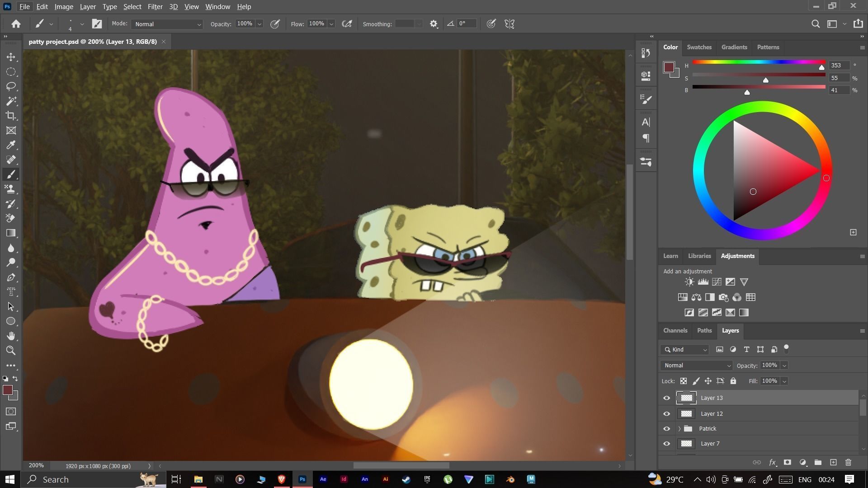This screenshot has width=868, height=488.
Task: Open the Image menu
Action: click(x=64, y=7)
